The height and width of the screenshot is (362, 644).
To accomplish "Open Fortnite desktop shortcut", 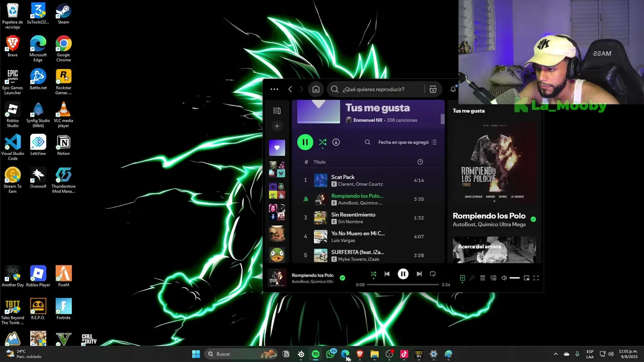I will coord(63,309).
